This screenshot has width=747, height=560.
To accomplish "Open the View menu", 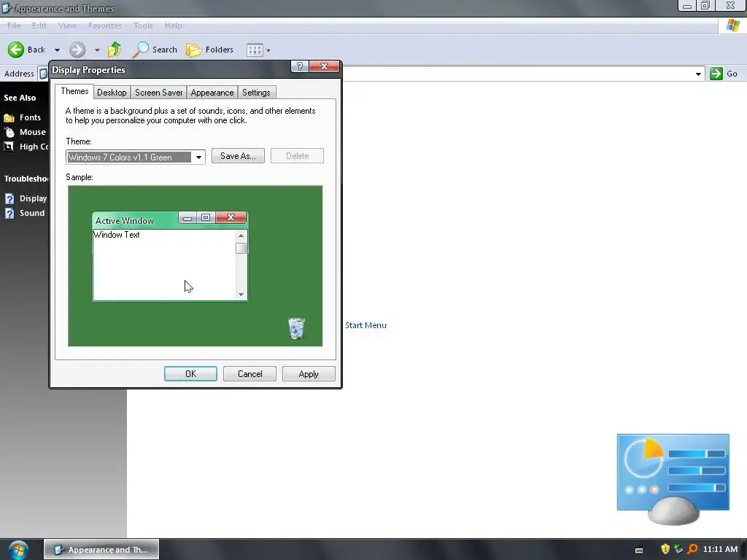I will click(67, 26).
